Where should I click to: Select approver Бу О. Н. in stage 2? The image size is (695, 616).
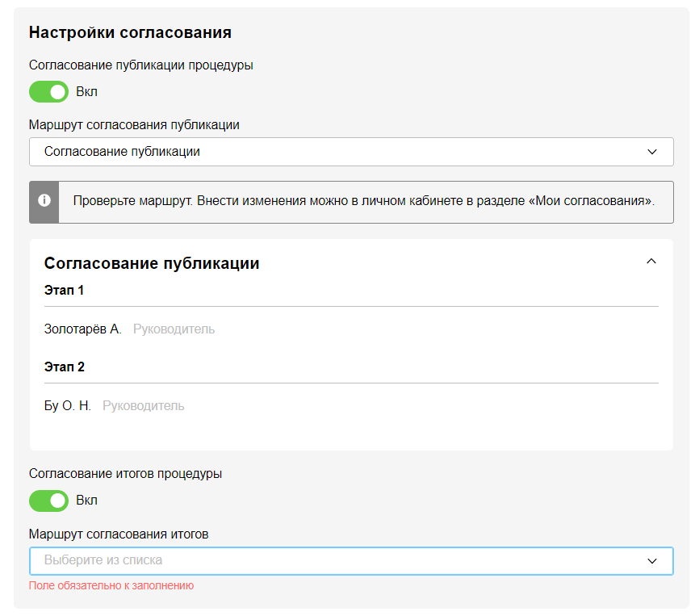[x=68, y=406]
